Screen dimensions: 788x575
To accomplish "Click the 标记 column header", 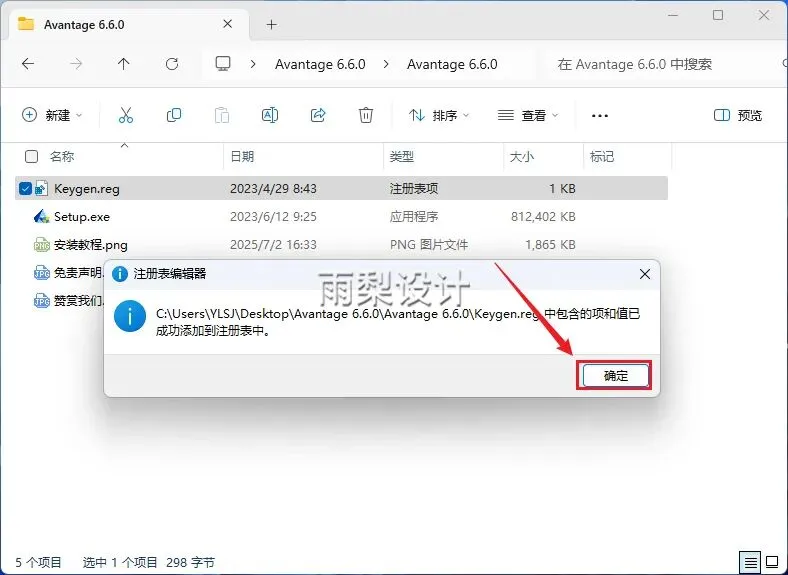I will click(x=602, y=156).
